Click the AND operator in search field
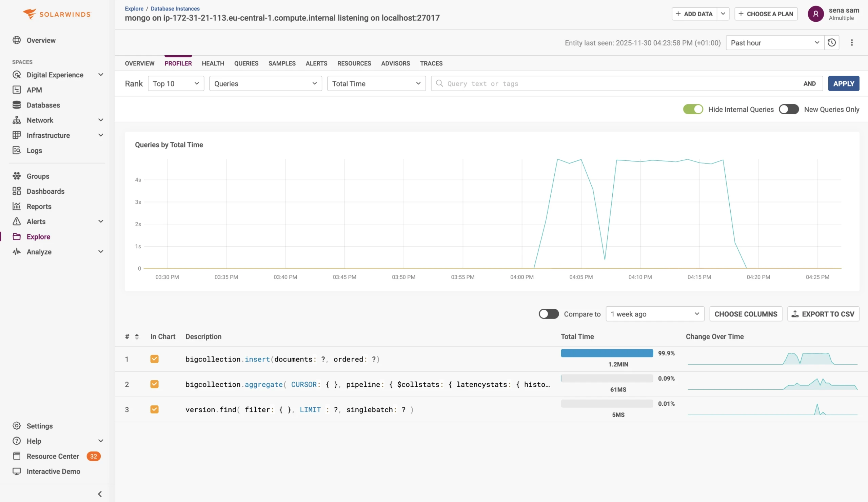868x502 pixels. pyautogui.click(x=809, y=83)
